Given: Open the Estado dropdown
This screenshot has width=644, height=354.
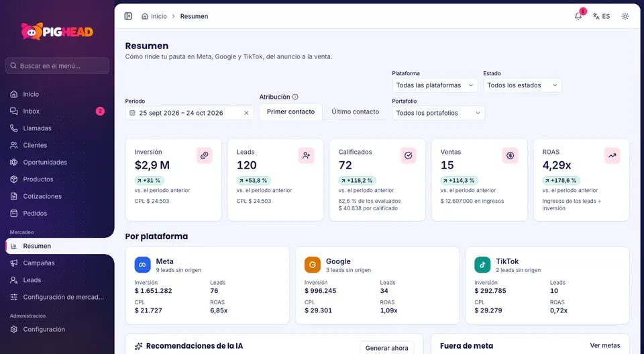Looking at the screenshot, I should click(523, 85).
